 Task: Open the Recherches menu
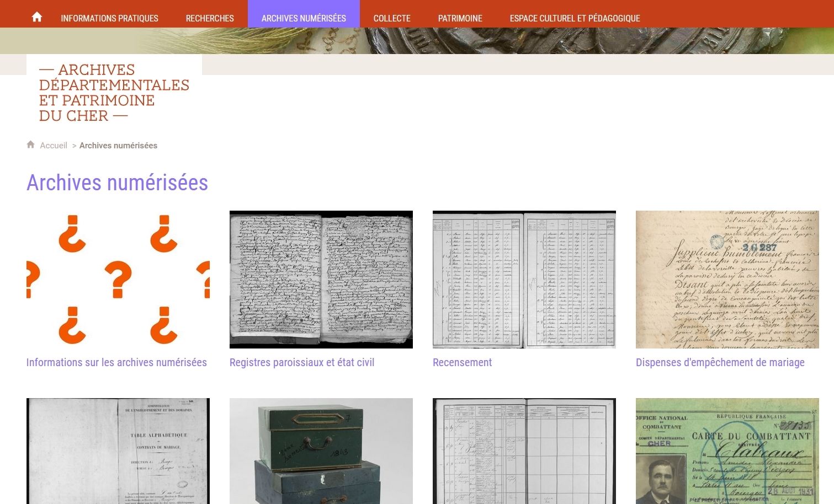point(210,18)
